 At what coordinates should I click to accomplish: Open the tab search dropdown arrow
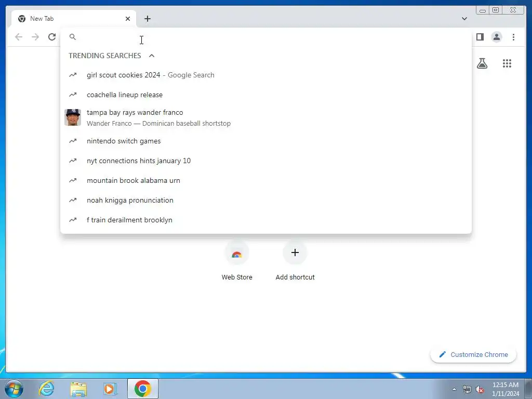(x=464, y=19)
